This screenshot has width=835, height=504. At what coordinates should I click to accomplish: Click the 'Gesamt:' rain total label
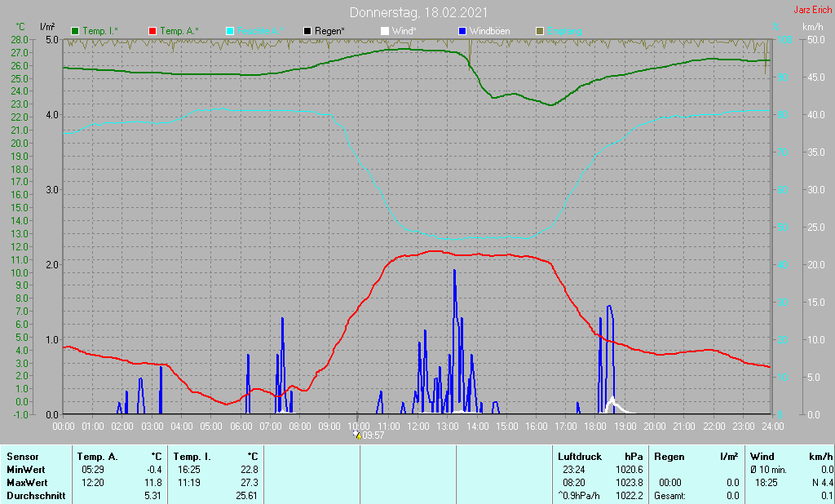click(x=670, y=496)
